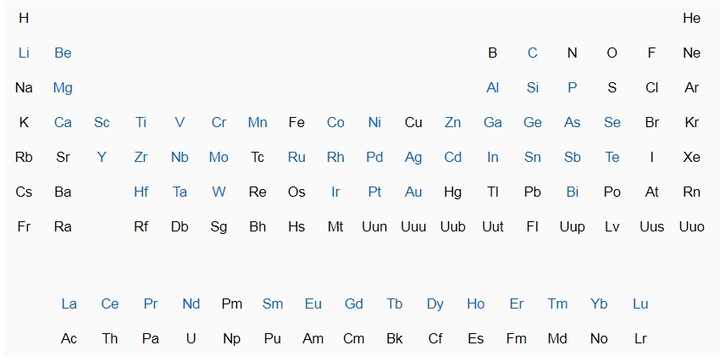This screenshot has width=720, height=362.
Task: Click the Lu element link
Action: coord(640,304)
